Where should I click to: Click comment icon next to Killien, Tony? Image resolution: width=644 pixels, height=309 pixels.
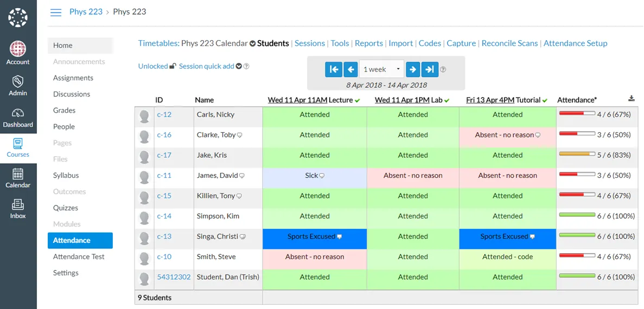pyautogui.click(x=239, y=197)
